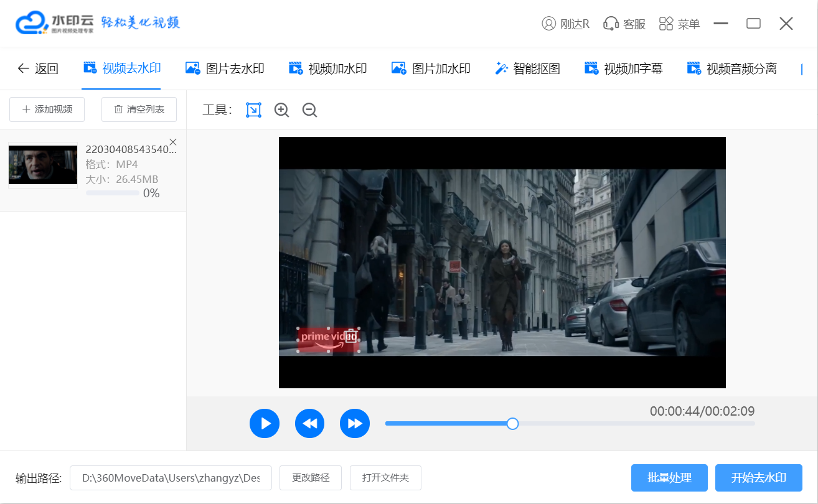Click the 打开文件夹 button
818x504 pixels.
pyautogui.click(x=385, y=478)
